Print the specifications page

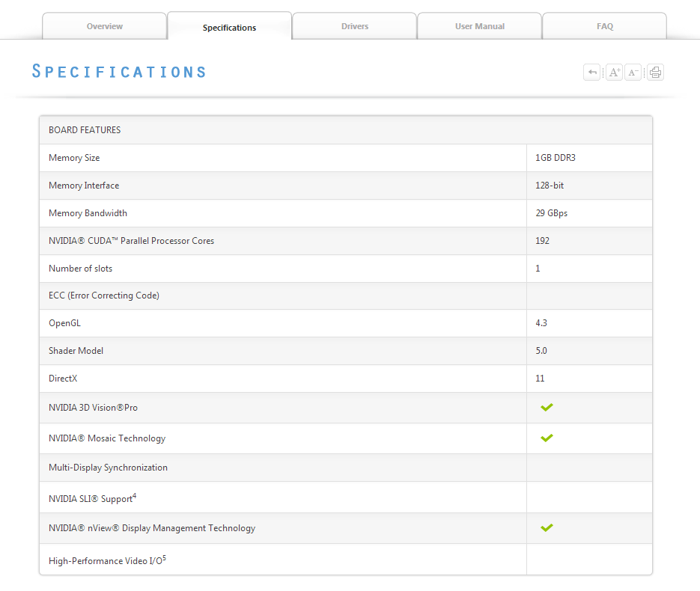coord(656,73)
